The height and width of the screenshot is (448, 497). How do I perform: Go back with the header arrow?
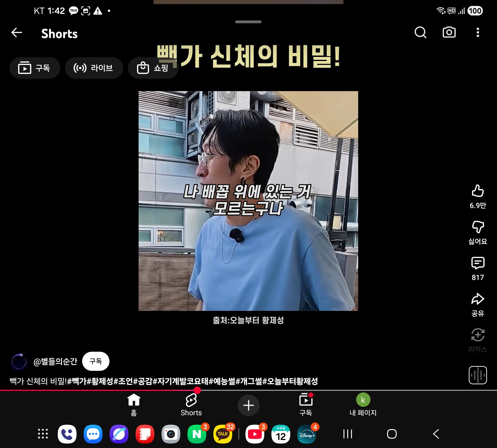[17, 33]
